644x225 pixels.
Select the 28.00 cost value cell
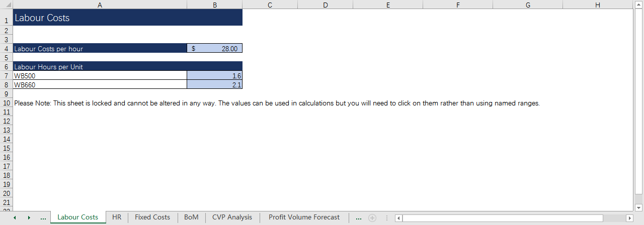click(215, 49)
